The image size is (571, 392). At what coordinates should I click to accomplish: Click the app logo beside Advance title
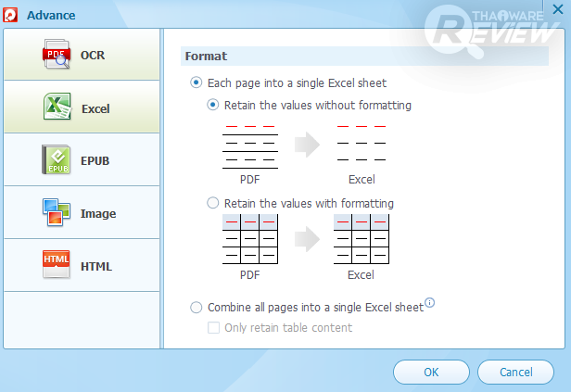pyautogui.click(x=10, y=15)
